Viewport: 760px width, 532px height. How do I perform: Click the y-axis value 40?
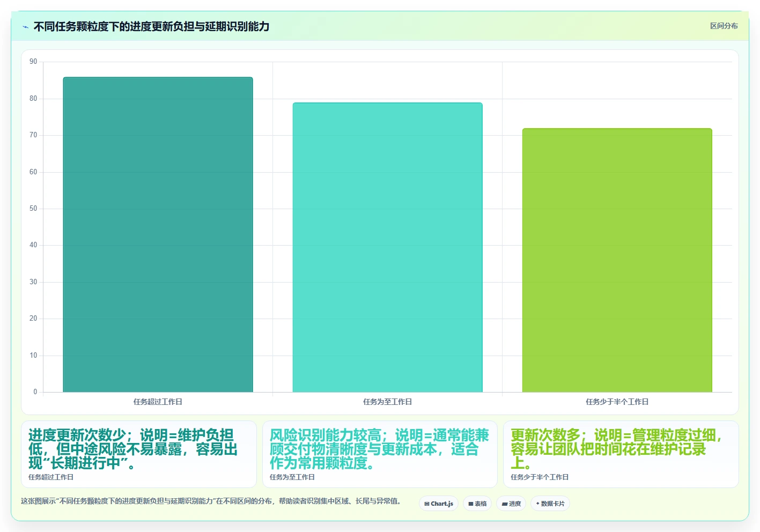[33, 245]
